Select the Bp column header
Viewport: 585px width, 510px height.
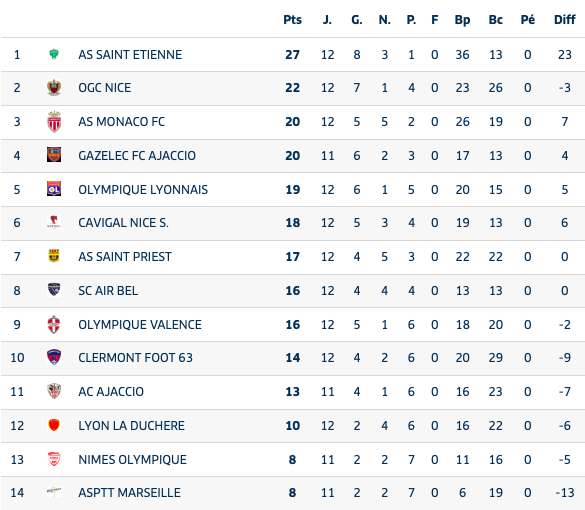[x=462, y=20]
